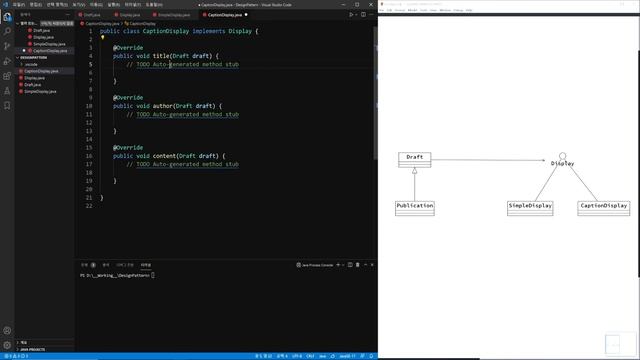Click Java Process Console terminal label
The width and height of the screenshot is (640, 360).
(x=317, y=265)
